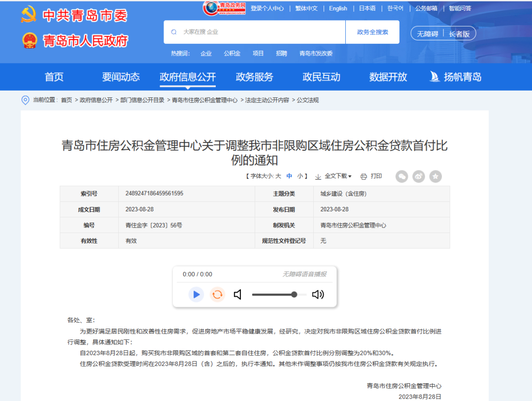The height and width of the screenshot is (401, 532).
Task: Toggle 无障碍 accessibility mode
Action: click(427, 34)
